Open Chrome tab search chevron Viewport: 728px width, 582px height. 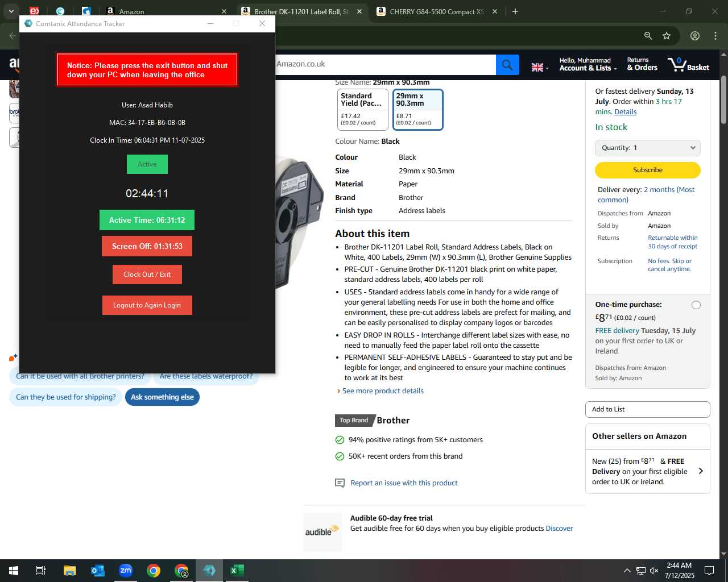(11, 11)
